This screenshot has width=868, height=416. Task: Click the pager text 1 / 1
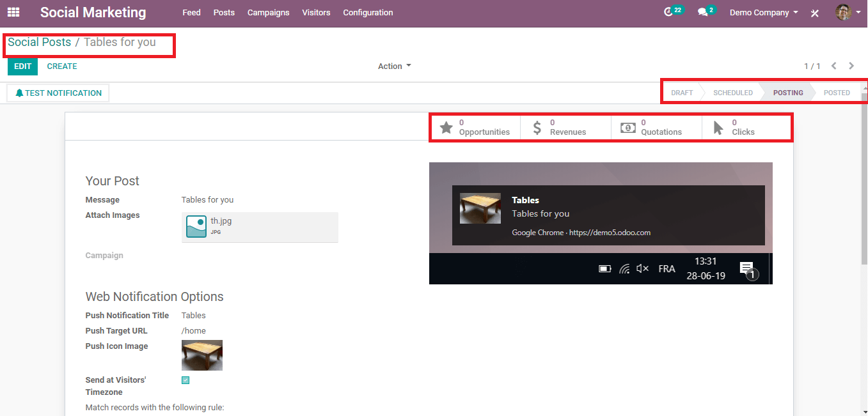pos(812,66)
